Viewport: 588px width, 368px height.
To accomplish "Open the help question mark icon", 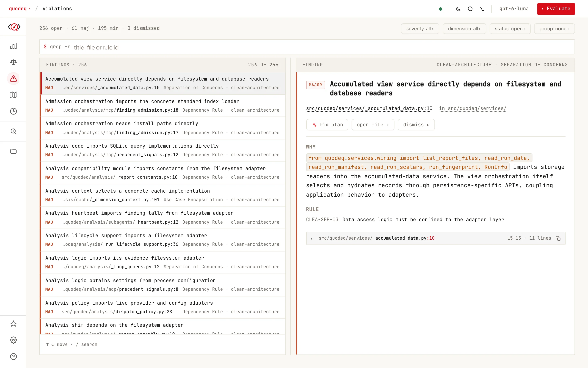I will (x=13, y=357).
